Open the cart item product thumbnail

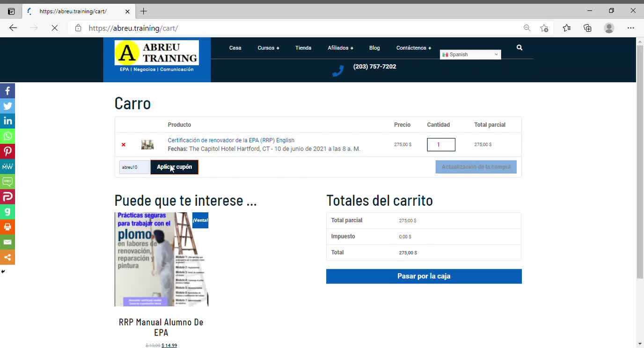pos(147,145)
